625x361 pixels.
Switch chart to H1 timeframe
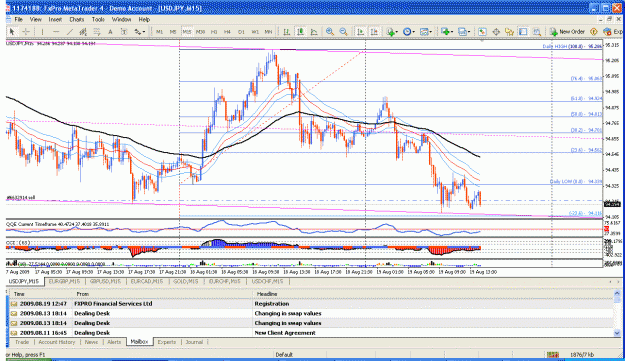(214, 31)
